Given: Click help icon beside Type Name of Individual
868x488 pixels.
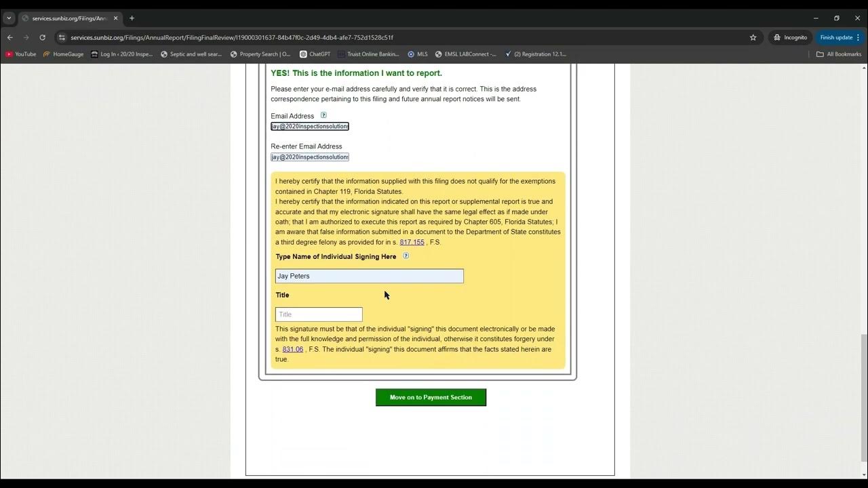Looking at the screenshot, I should coord(406,256).
